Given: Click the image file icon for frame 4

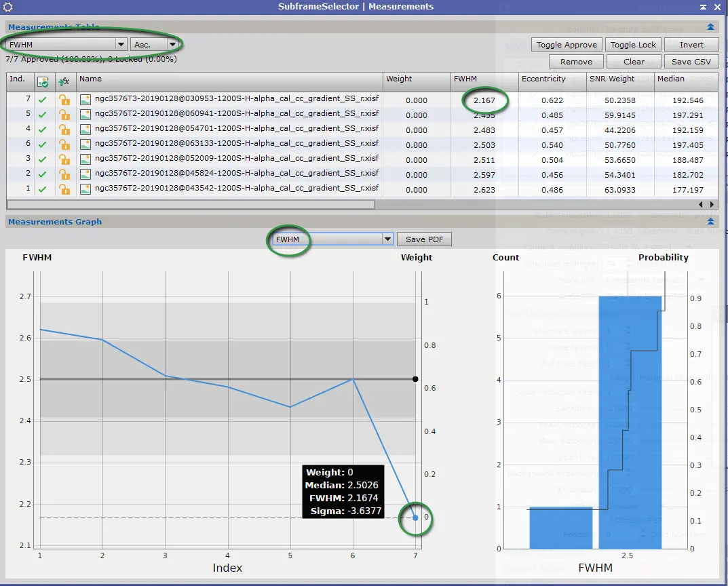Looking at the screenshot, I should coord(85,130).
